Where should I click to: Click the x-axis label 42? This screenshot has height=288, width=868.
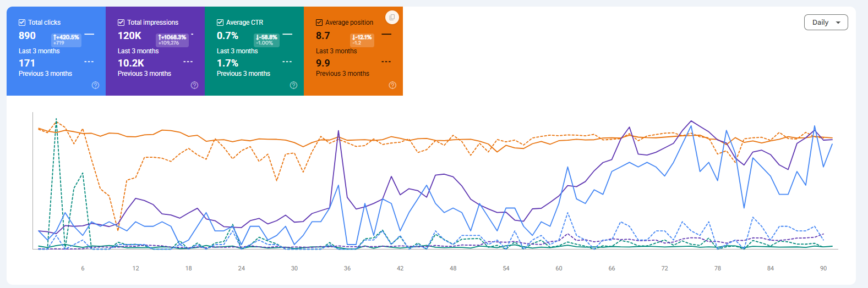[x=400, y=268]
